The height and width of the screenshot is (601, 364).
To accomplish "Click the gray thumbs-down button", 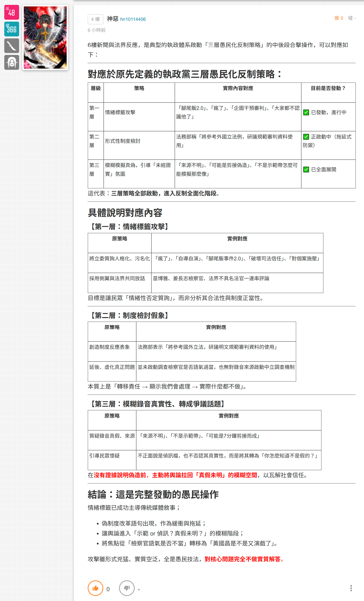I will pos(127,588).
